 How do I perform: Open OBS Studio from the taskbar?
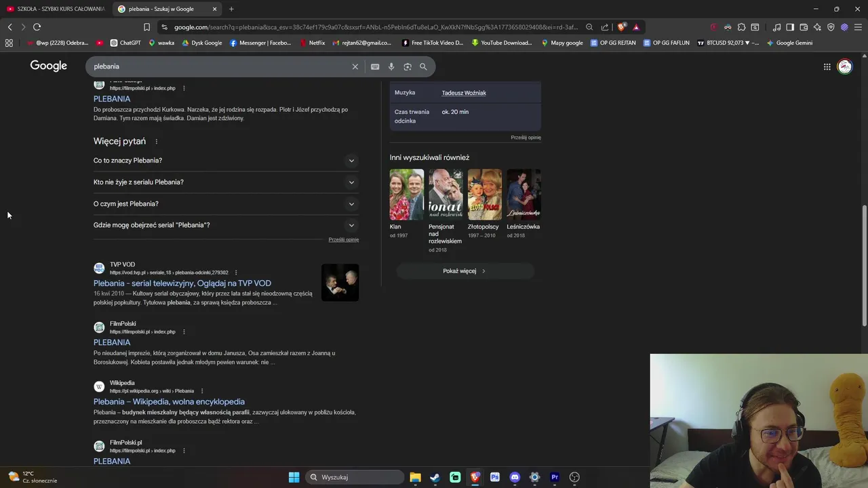point(574,477)
